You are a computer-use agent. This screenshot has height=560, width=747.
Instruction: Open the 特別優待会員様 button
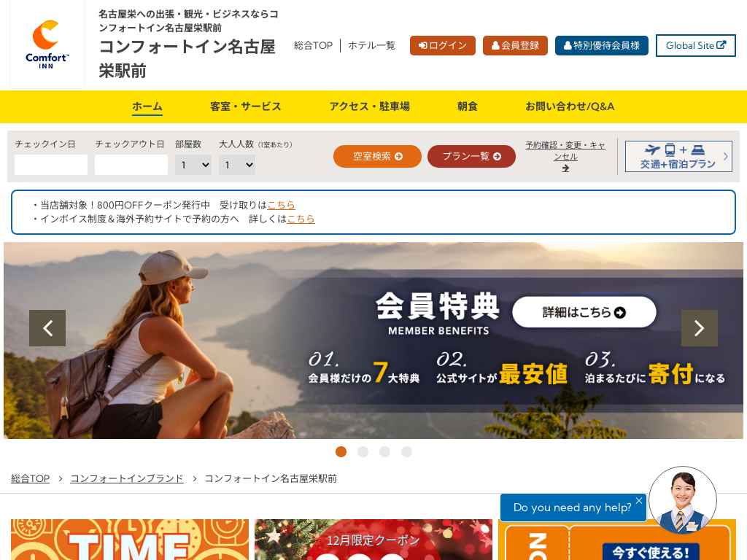pos(602,46)
